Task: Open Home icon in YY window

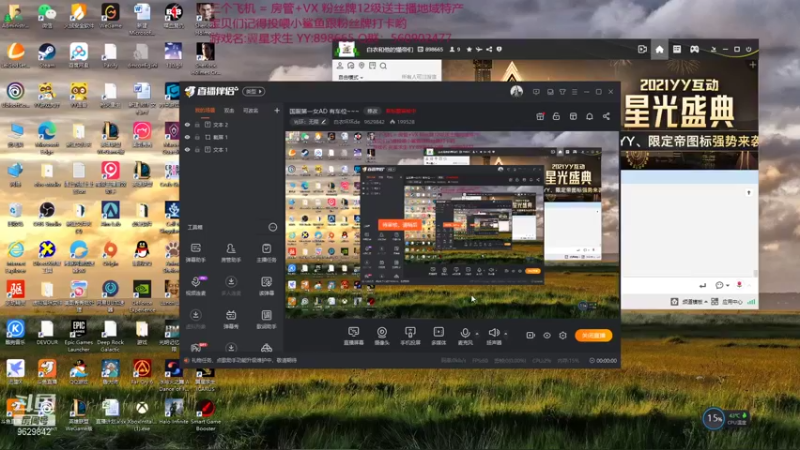Action: click(x=659, y=49)
